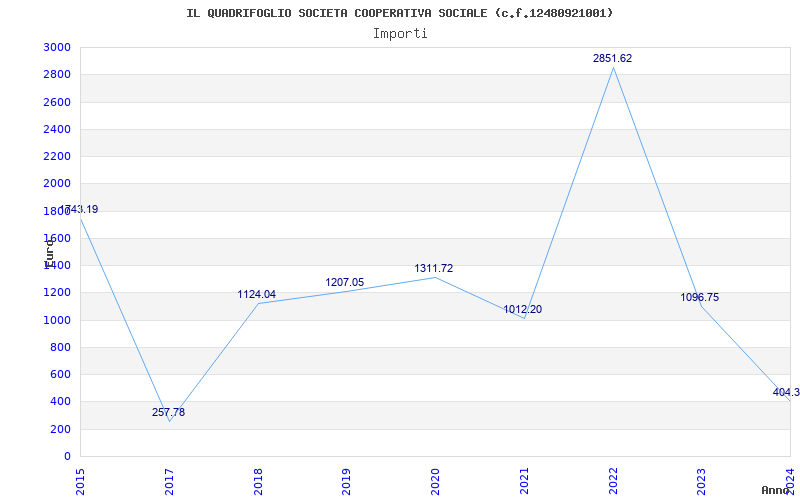This screenshot has height=500, width=800.
Task: Click the y-axis tick 800
Action: coord(61,347)
